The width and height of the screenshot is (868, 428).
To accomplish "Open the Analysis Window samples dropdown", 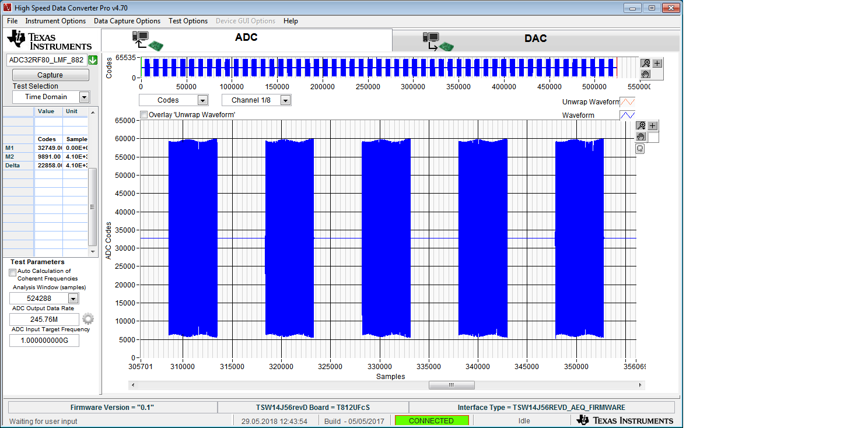I will [x=73, y=299].
